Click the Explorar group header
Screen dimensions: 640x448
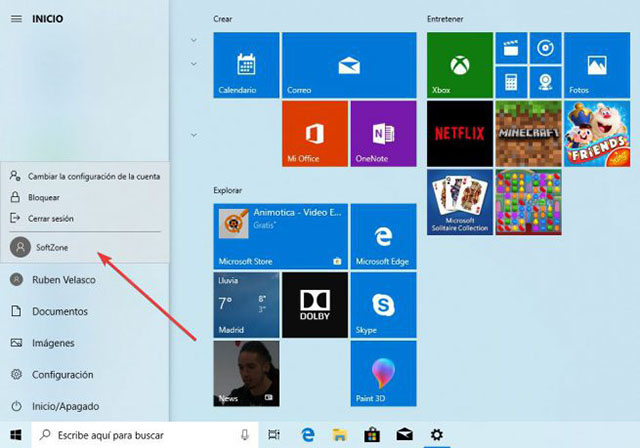coord(227,190)
